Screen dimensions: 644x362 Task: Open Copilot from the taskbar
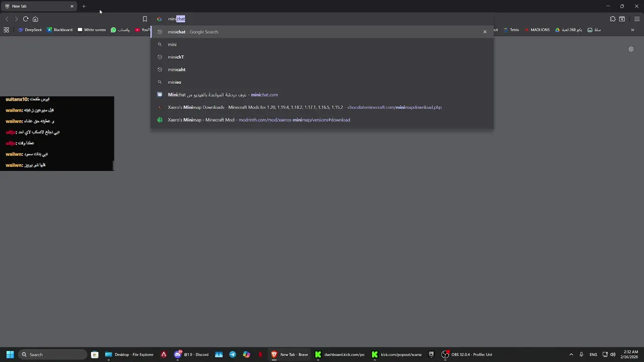tap(247, 354)
